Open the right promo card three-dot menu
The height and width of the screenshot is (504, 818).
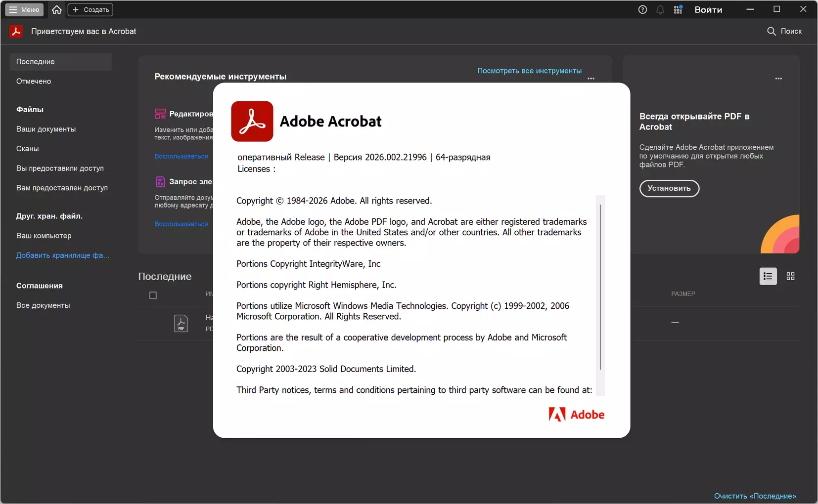click(x=778, y=79)
